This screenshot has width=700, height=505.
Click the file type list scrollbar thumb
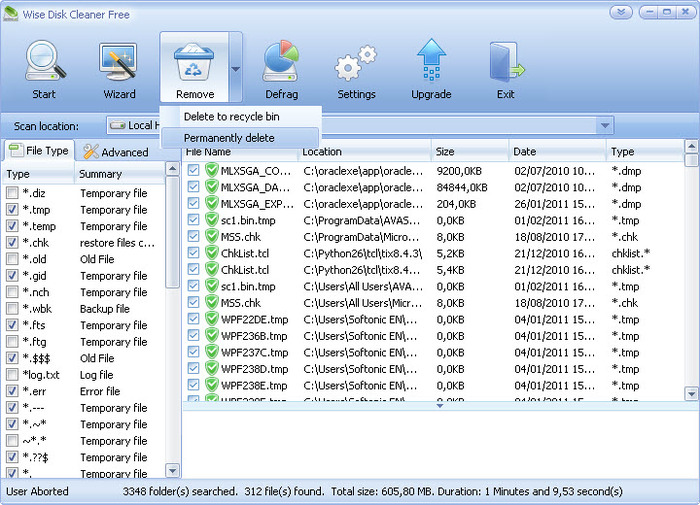[172, 232]
